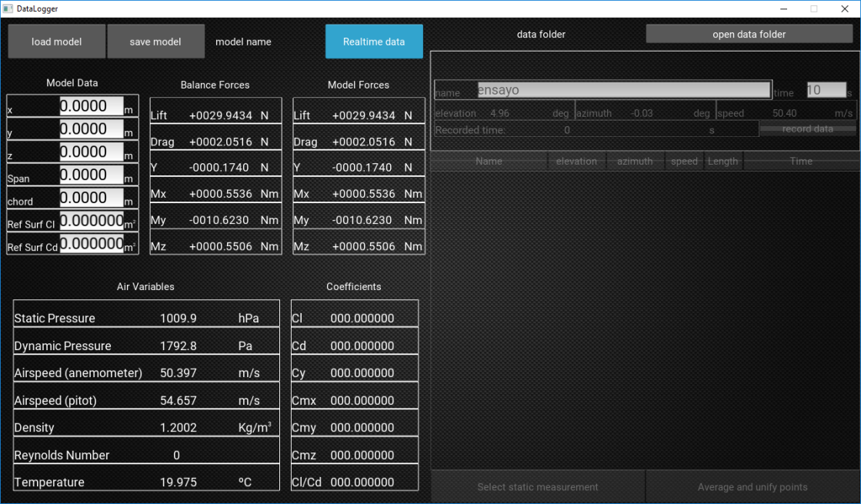
Task: Click the Length column header
Action: (723, 162)
